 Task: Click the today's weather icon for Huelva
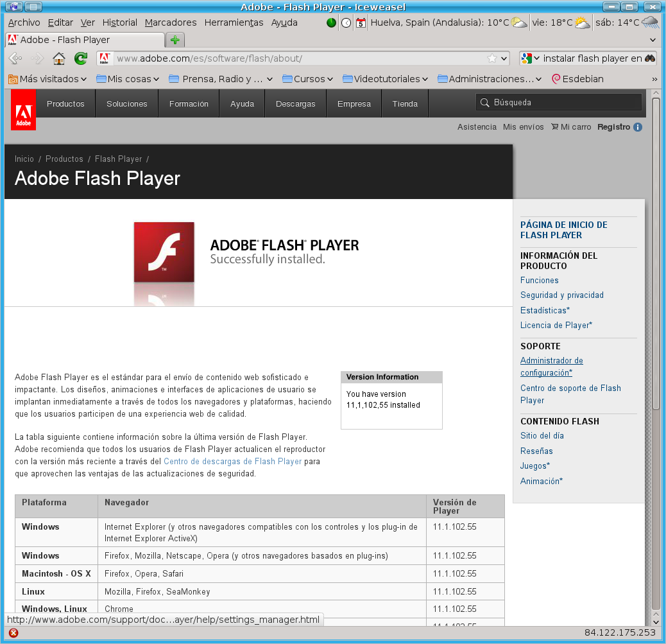(x=519, y=22)
